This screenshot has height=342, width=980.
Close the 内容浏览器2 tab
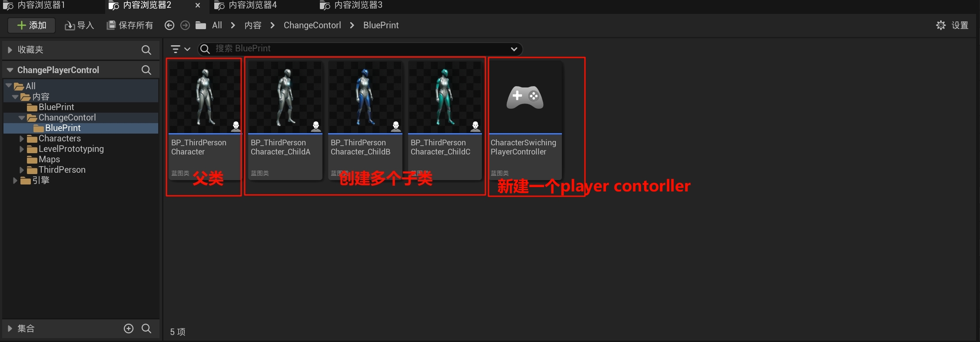tap(198, 5)
